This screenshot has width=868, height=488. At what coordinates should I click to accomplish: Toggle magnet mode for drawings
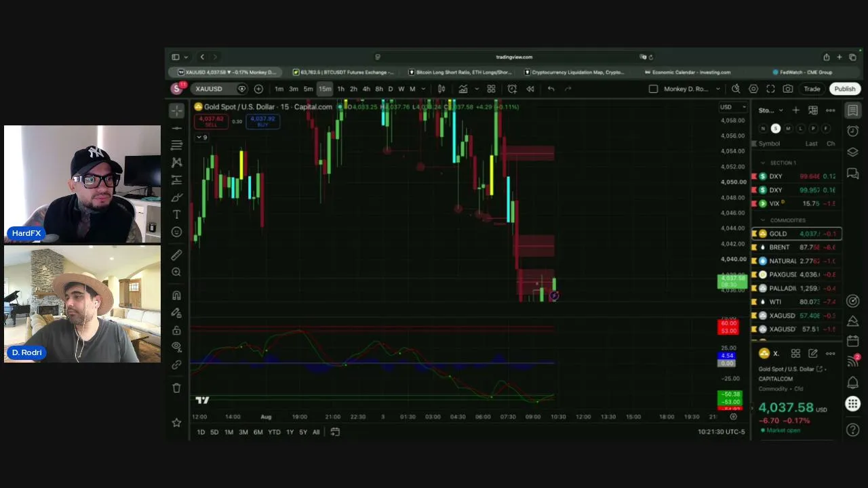coord(177,296)
